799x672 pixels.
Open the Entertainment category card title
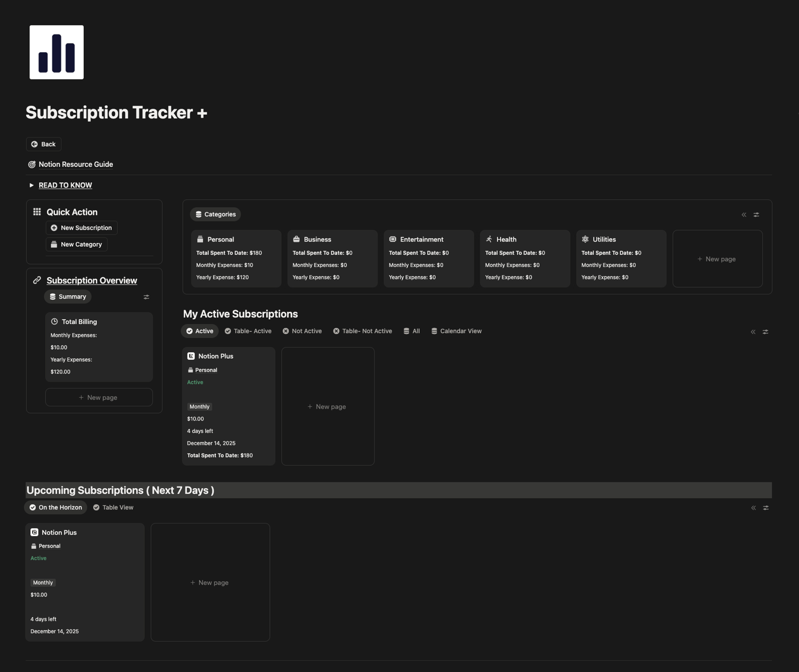[x=422, y=239]
